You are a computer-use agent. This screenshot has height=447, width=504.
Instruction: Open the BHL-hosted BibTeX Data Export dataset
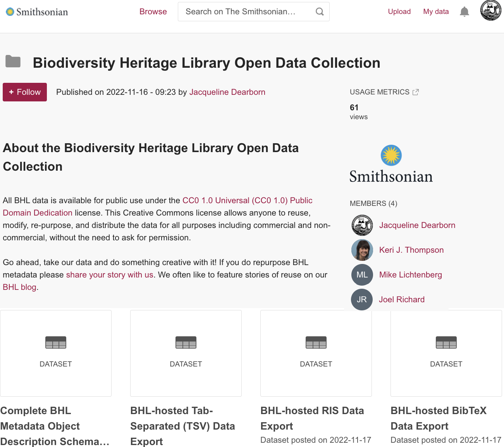tap(438, 418)
